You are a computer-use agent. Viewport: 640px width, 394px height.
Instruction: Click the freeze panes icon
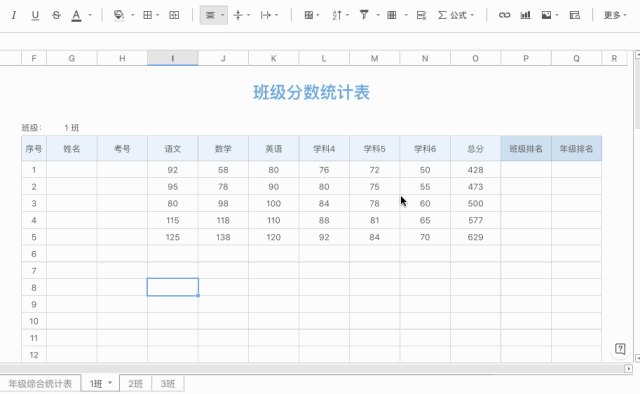point(309,15)
